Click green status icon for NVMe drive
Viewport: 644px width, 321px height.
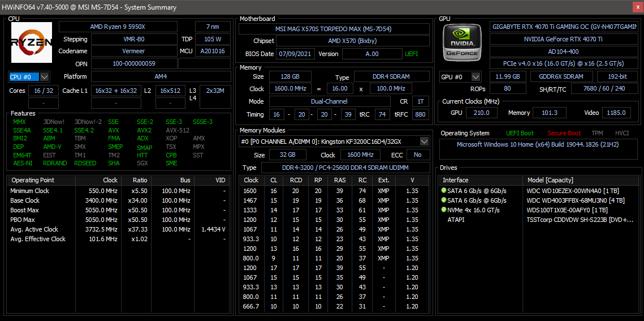pyautogui.click(x=444, y=209)
